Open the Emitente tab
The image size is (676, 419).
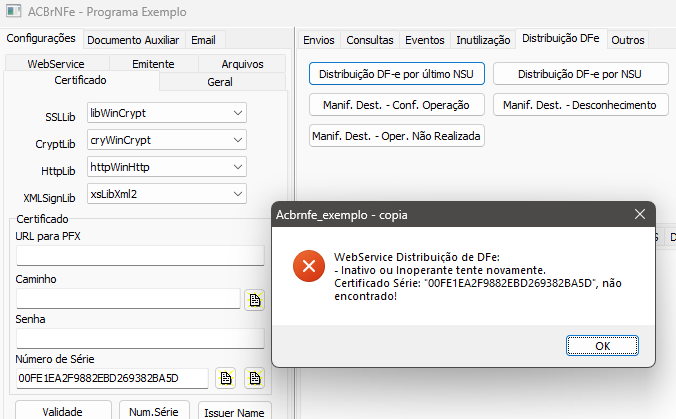coord(153,64)
